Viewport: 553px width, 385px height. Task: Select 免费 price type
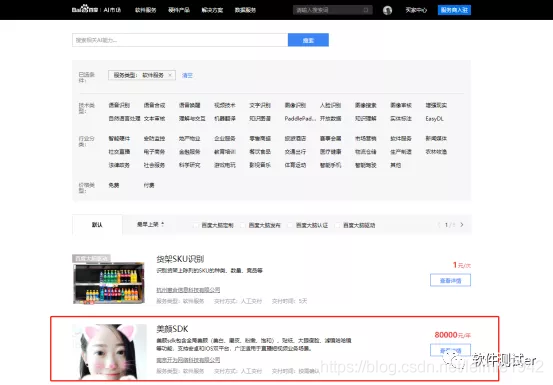114,185
